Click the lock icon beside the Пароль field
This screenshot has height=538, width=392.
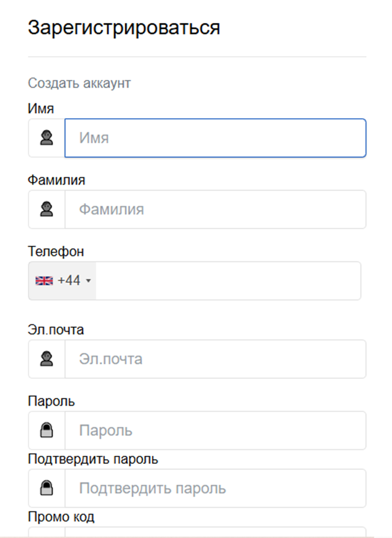(x=46, y=430)
